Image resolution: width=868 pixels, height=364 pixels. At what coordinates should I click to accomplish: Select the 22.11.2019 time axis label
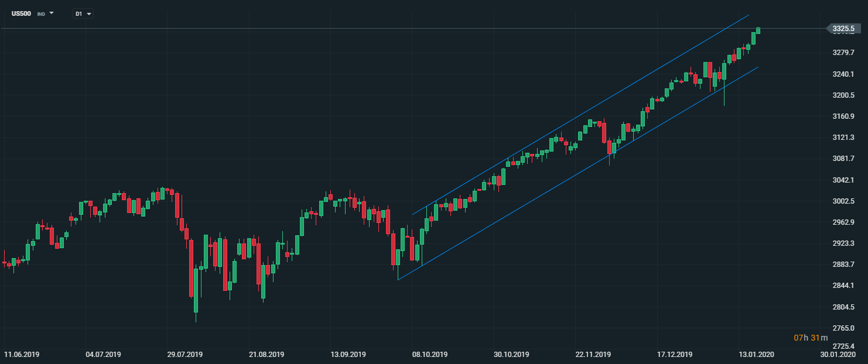[x=593, y=355]
